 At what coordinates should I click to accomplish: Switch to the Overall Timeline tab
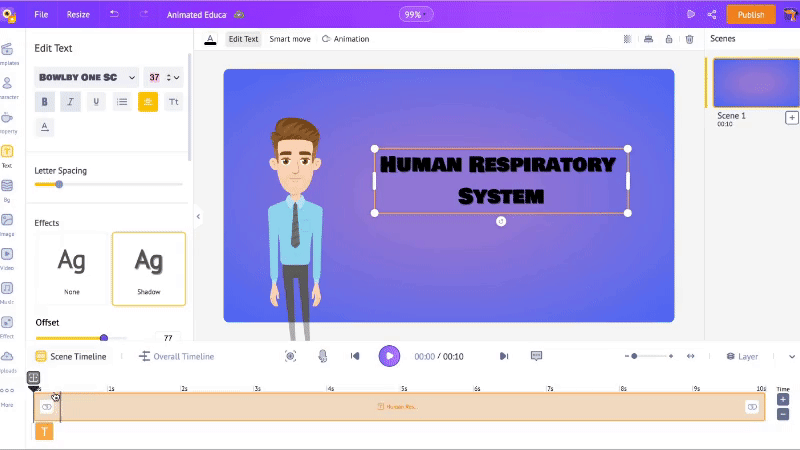coord(176,356)
